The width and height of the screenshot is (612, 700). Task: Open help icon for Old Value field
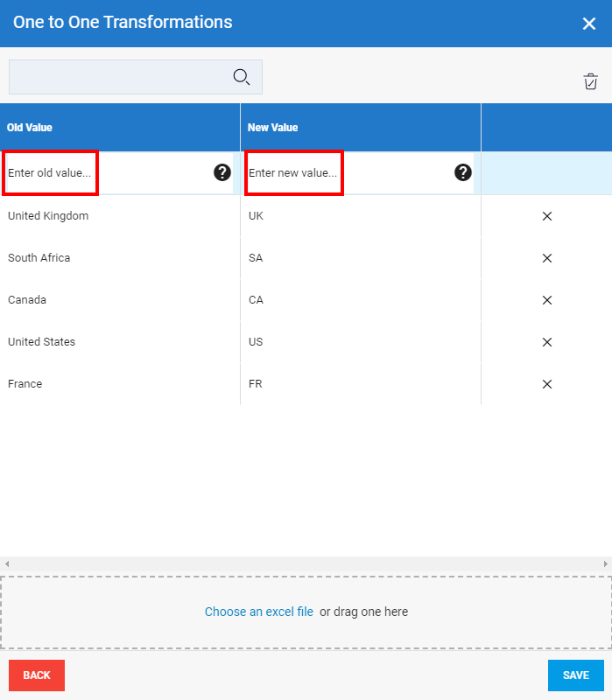click(222, 172)
